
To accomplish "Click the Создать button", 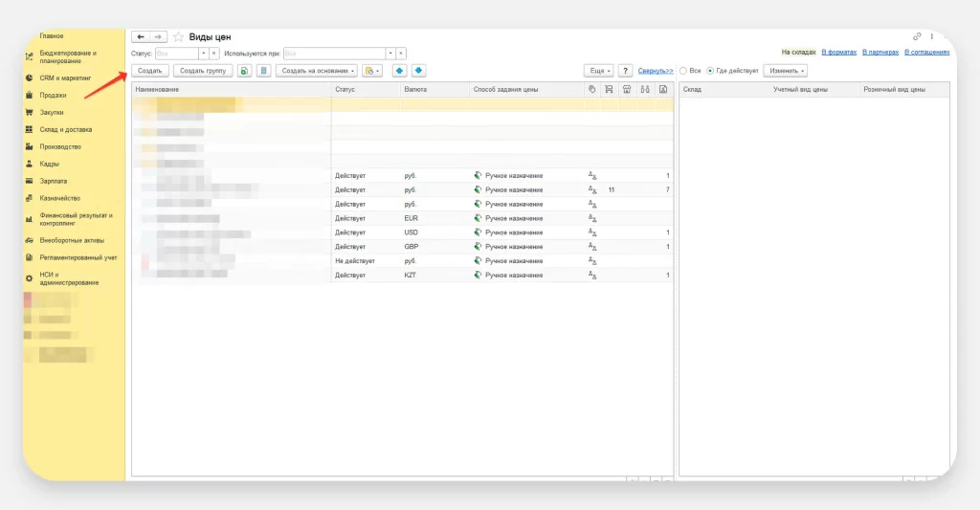I will [x=150, y=71].
